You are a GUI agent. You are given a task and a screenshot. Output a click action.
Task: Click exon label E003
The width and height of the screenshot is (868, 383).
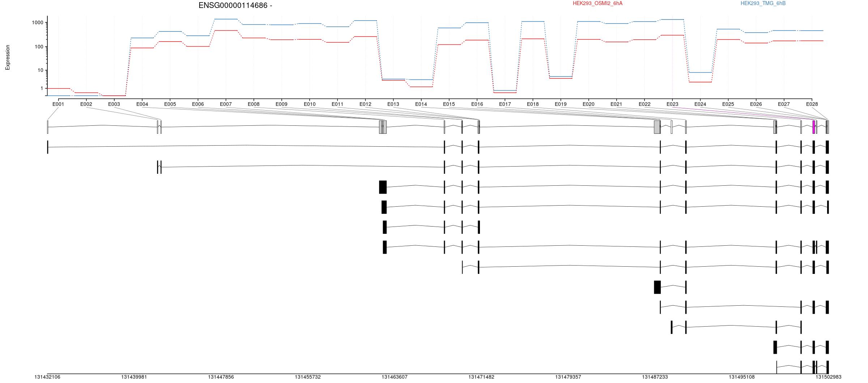point(114,104)
